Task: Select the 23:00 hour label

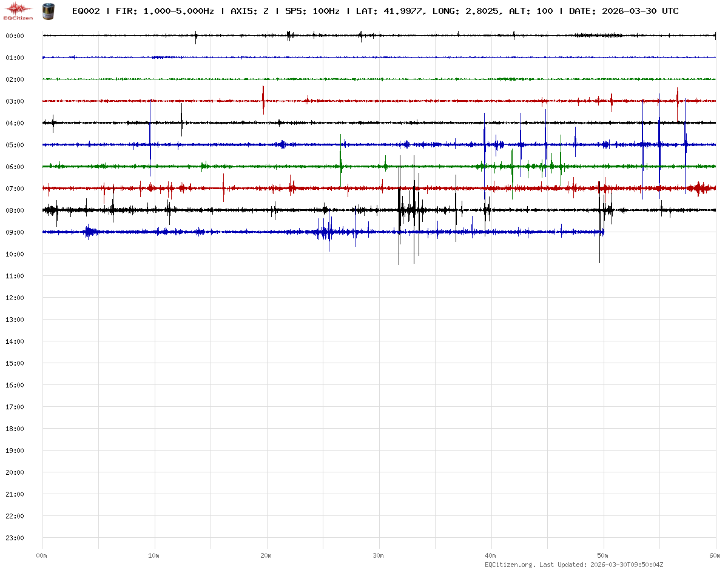Action: 15,538
